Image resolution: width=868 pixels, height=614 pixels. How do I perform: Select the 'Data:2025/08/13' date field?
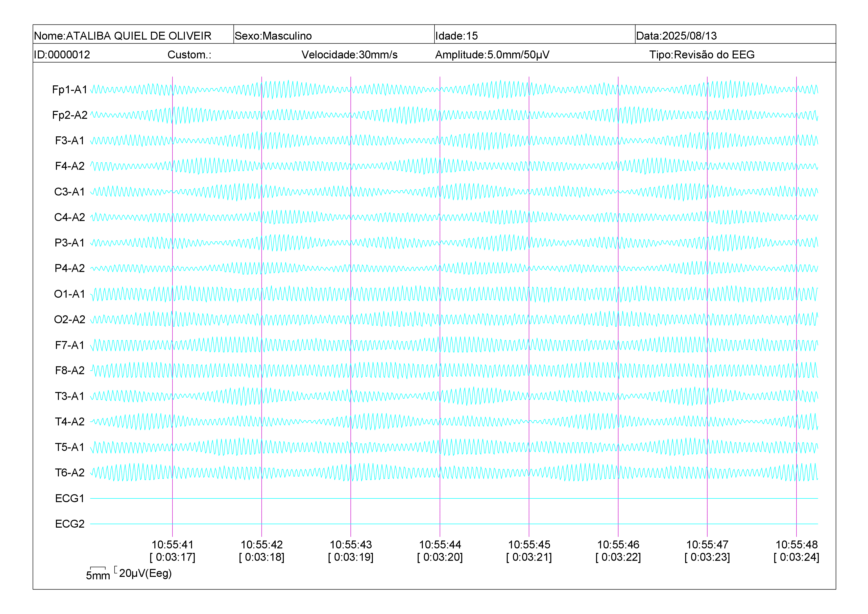tap(735, 34)
